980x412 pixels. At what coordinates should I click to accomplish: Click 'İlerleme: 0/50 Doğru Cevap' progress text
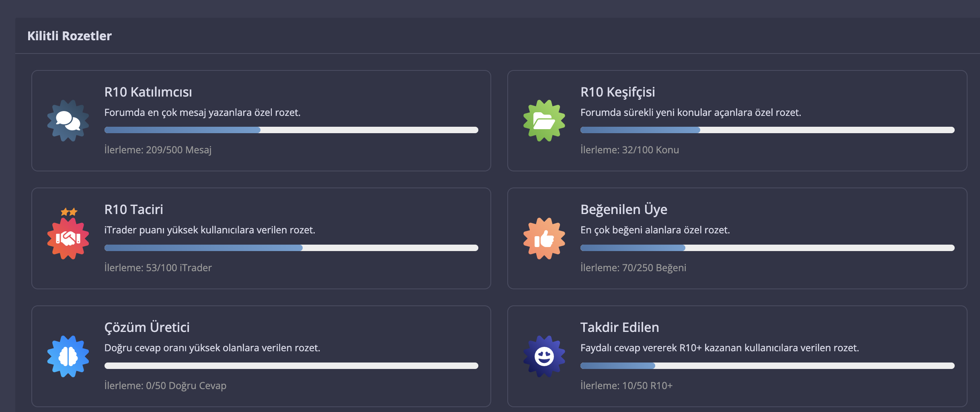(x=165, y=385)
